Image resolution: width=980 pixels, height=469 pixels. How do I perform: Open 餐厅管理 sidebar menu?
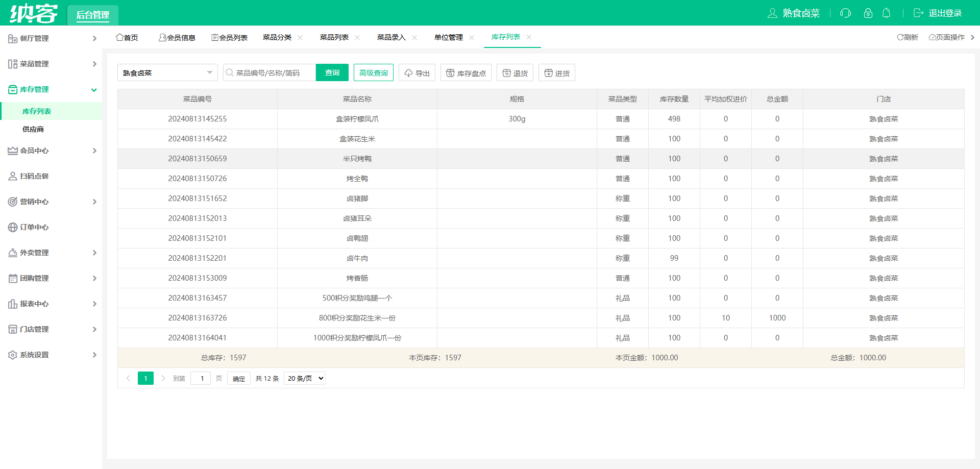click(x=51, y=38)
